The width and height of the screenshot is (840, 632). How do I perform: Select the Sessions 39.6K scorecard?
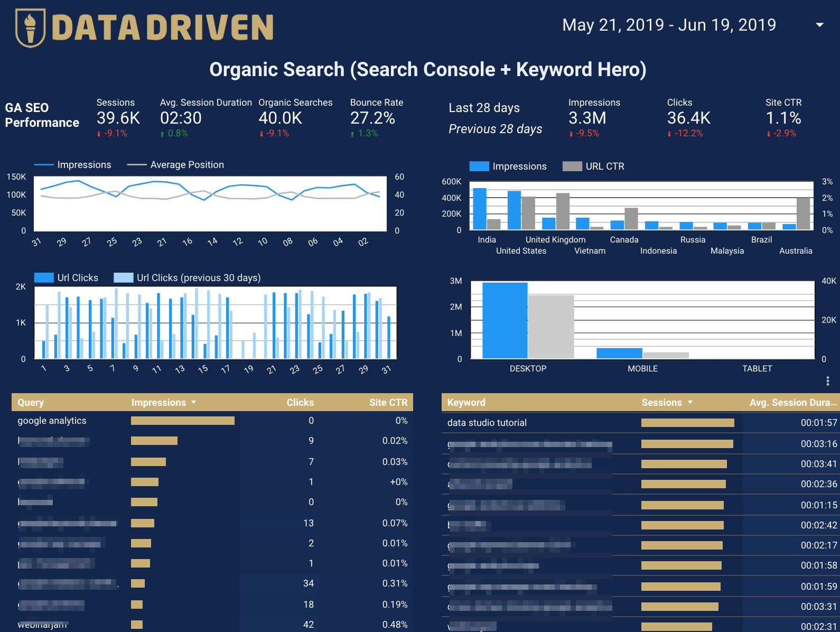click(x=118, y=118)
